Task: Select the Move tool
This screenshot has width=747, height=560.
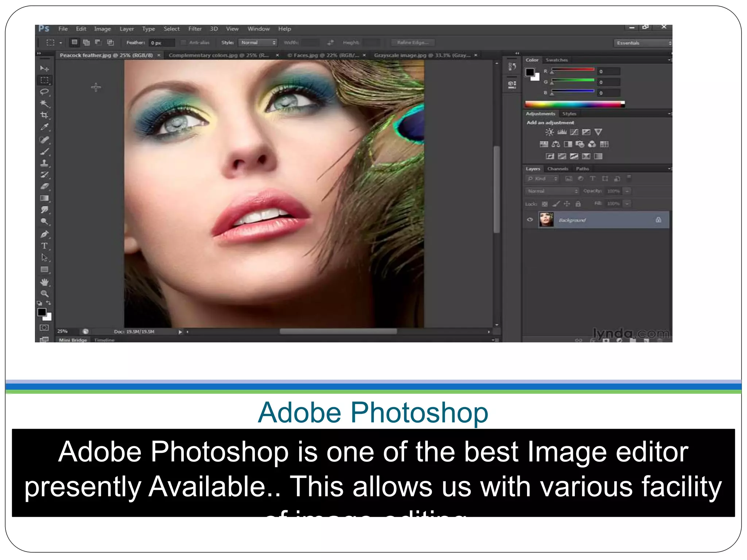Action: point(44,69)
